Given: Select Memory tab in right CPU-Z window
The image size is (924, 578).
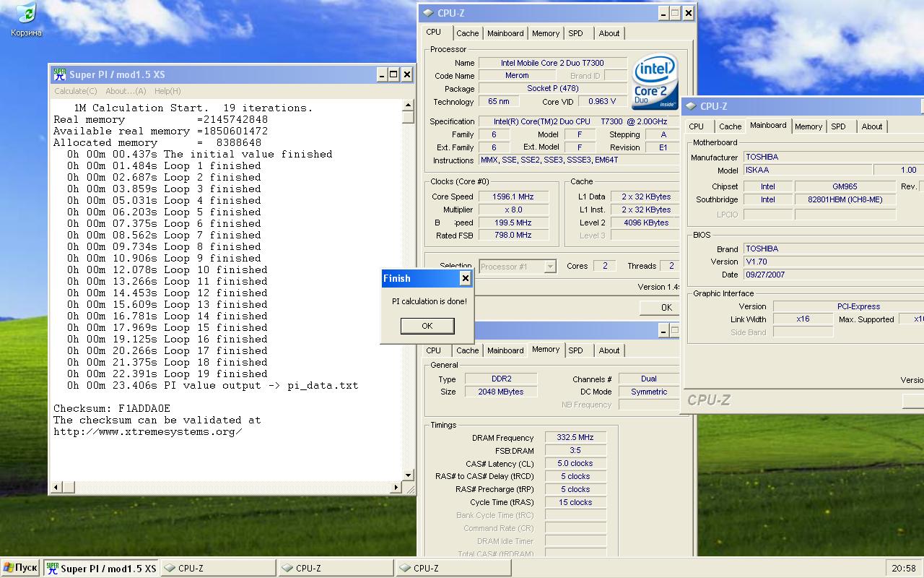Looking at the screenshot, I should click(x=808, y=126).
